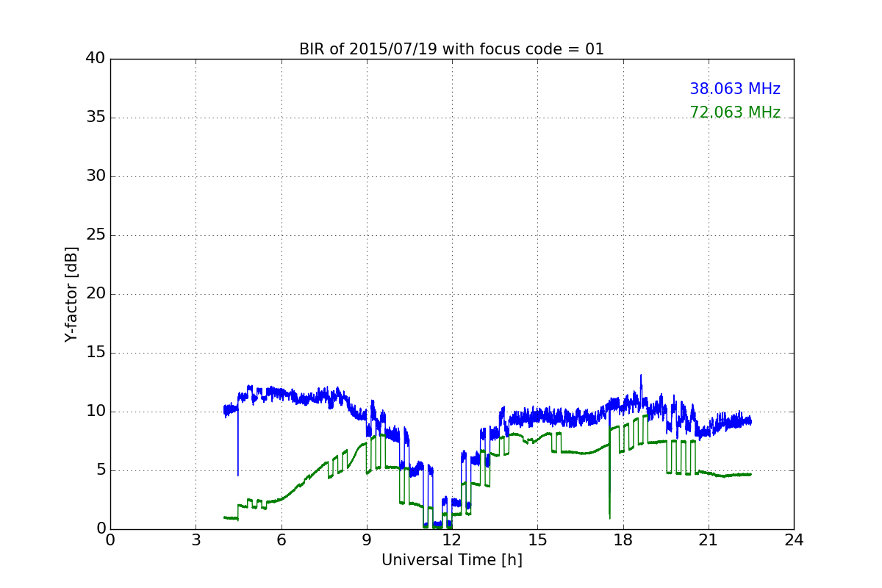
Task: Select the blue 38.063 MHz legend label
Action: [735, 89]
